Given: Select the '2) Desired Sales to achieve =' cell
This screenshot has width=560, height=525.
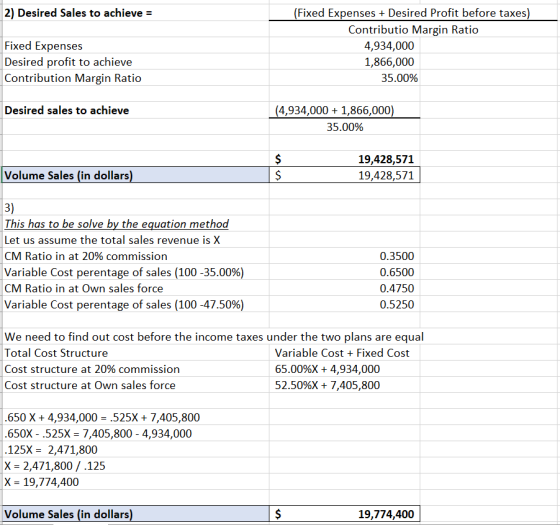Looking at the screenshot, I should [136, 13].
